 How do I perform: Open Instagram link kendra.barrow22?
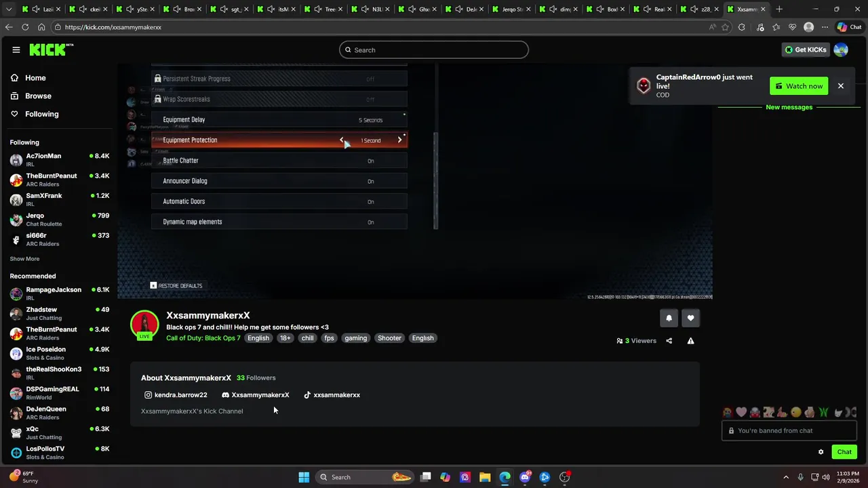176,395
